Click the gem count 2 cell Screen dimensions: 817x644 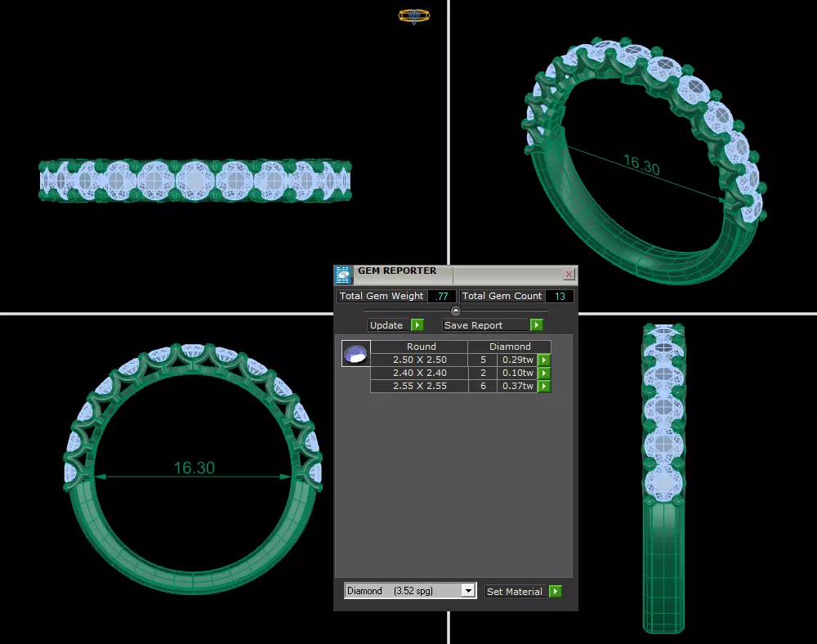point(483,373)
